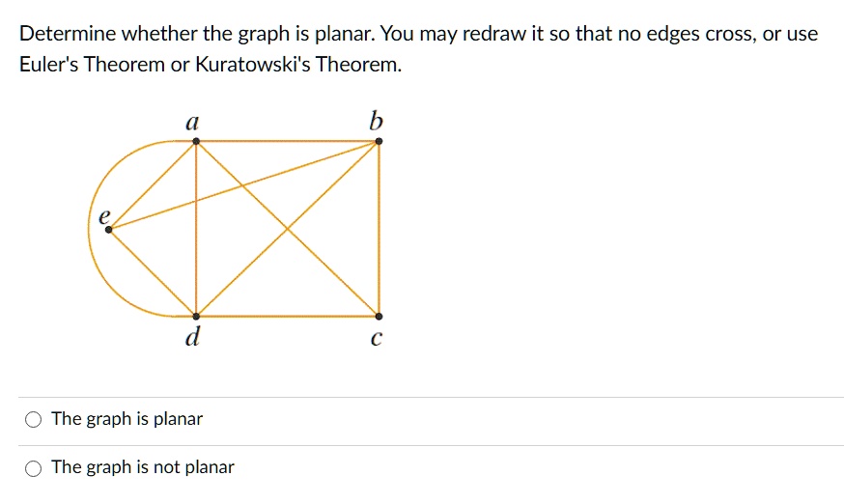The height and width of the screenshot is (504, 844).
Task: Select the "The graph is planar" radio button
Action: [x=34, y=419]
